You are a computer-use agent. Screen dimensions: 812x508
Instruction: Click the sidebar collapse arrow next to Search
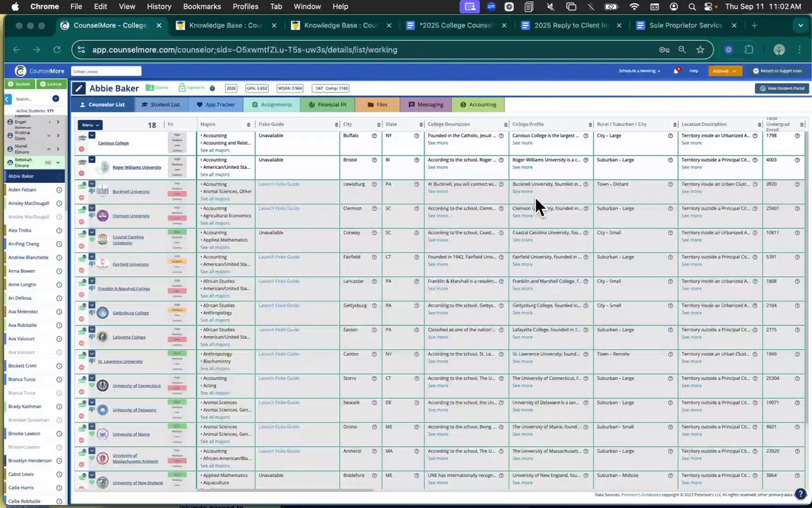8,99
